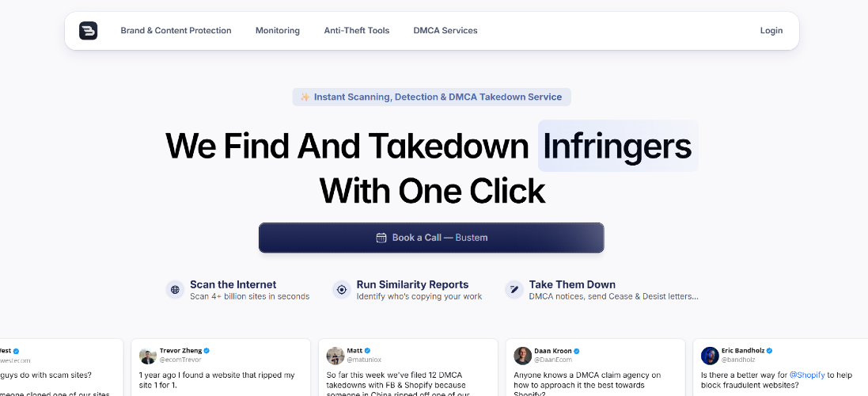Screen dimensions: 868x396
Task: Click pencil icon beside Take Them Down
Action: point(514,290)
